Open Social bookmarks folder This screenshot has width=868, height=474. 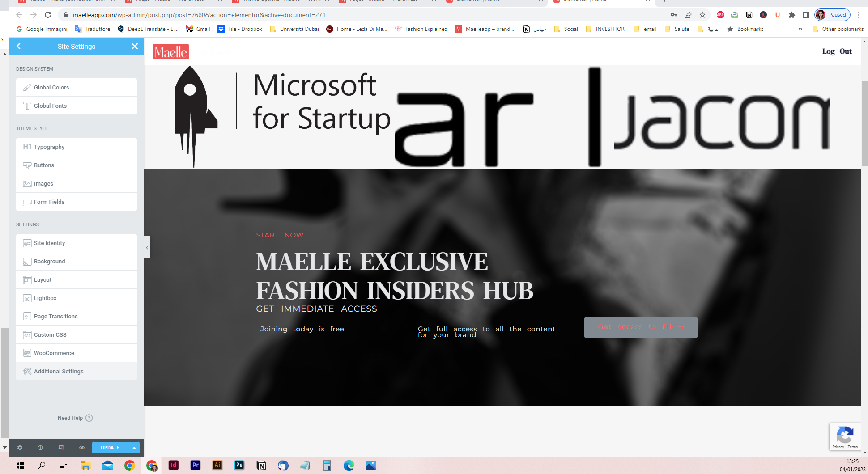(566, 29)
